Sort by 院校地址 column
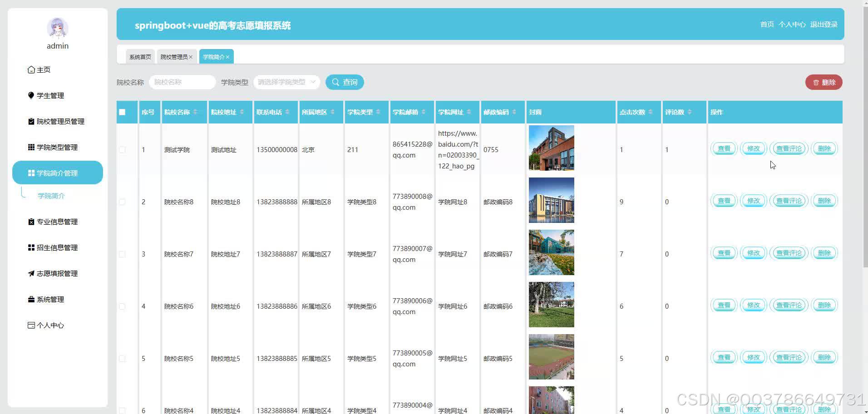This screenshot has width=868, height=414. pyautogui.click(x=242, y=112)
